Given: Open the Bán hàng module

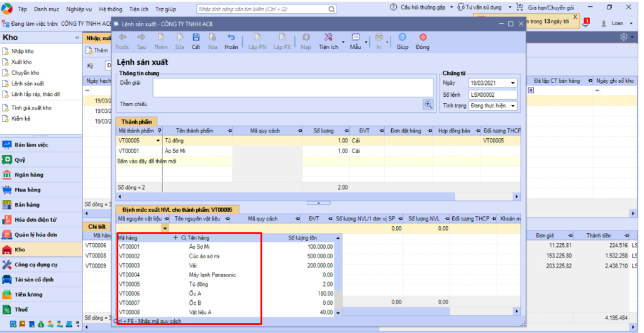Looking at the screenshot, I should pyautogui.click(x=41, y=205).
